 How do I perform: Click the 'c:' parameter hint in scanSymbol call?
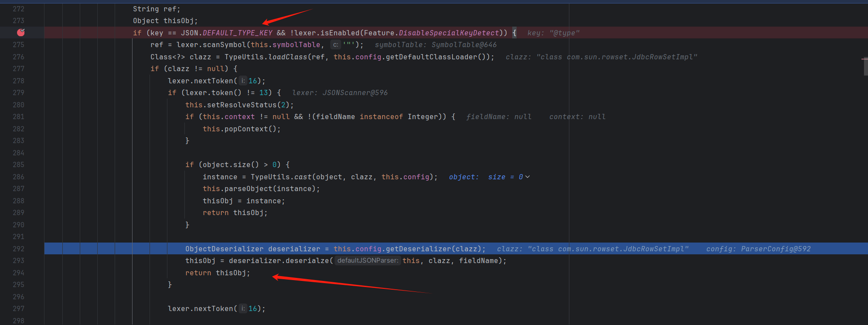click(335, 44)
